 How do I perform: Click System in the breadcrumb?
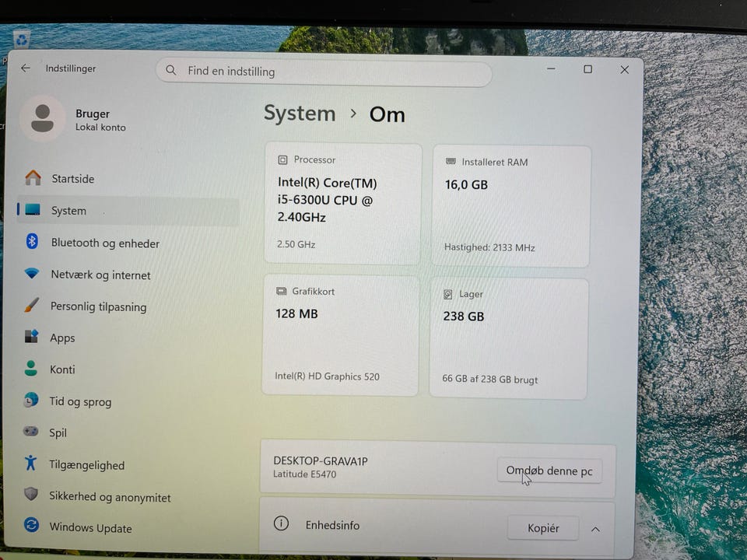point(300,114)
